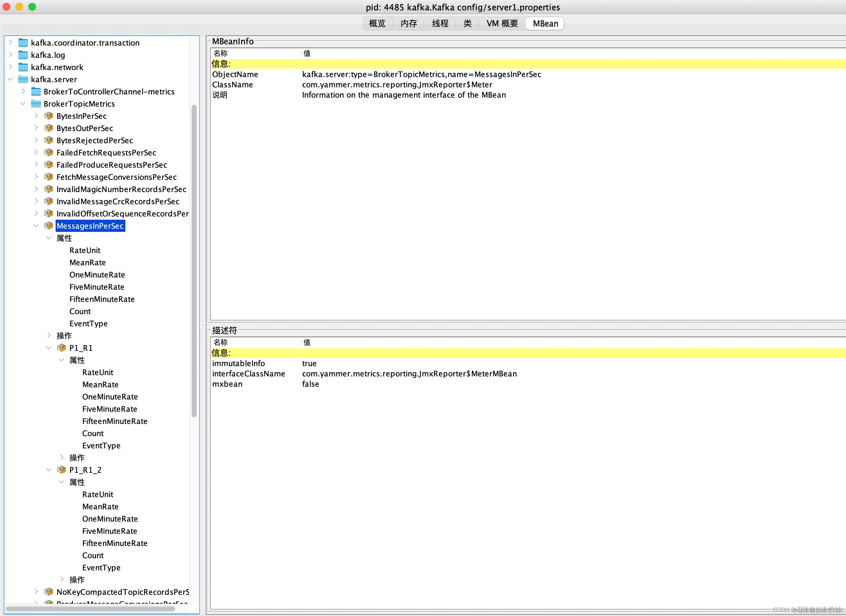This screenshot has width=846, height=616.
Task: Expand BrokerToControllerChannel-metrics folder
Action: click(23, 91)
